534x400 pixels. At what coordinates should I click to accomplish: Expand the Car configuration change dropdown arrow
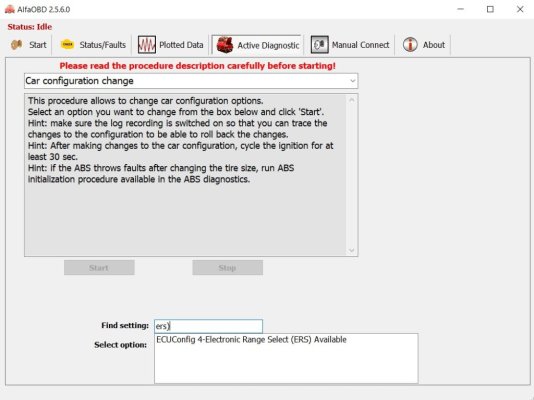[352, 81]
